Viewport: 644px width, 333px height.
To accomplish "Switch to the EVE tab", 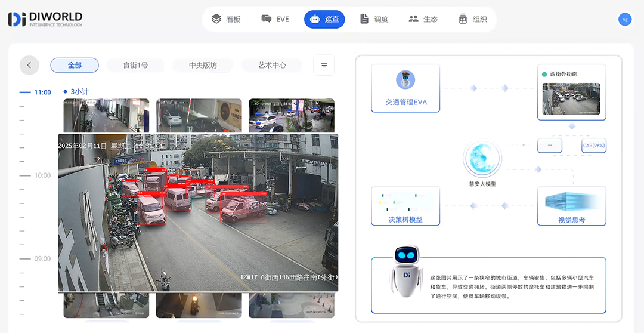I will coord(275,19).
